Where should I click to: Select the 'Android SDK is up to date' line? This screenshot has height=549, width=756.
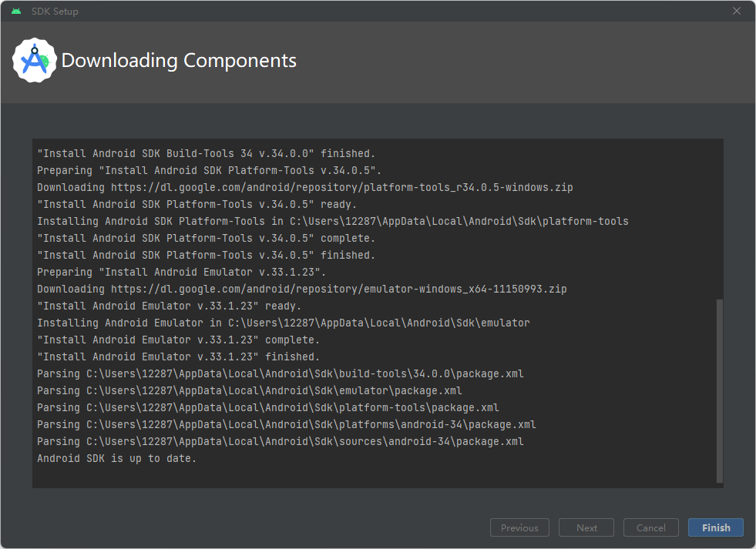coord(116,458)
